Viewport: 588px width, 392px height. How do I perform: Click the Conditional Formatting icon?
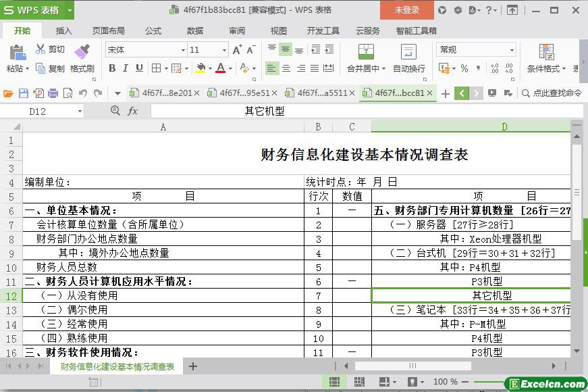[x=546, y=52]
